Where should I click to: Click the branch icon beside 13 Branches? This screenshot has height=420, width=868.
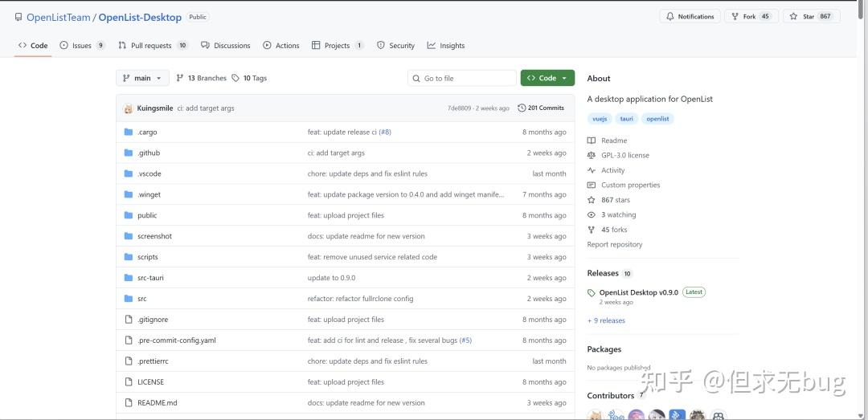180,78
